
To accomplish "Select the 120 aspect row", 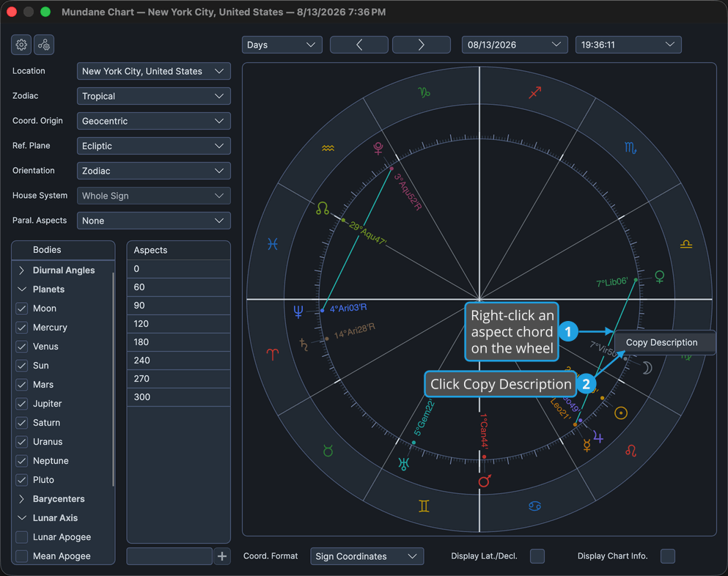I will (x=179, y=324).
